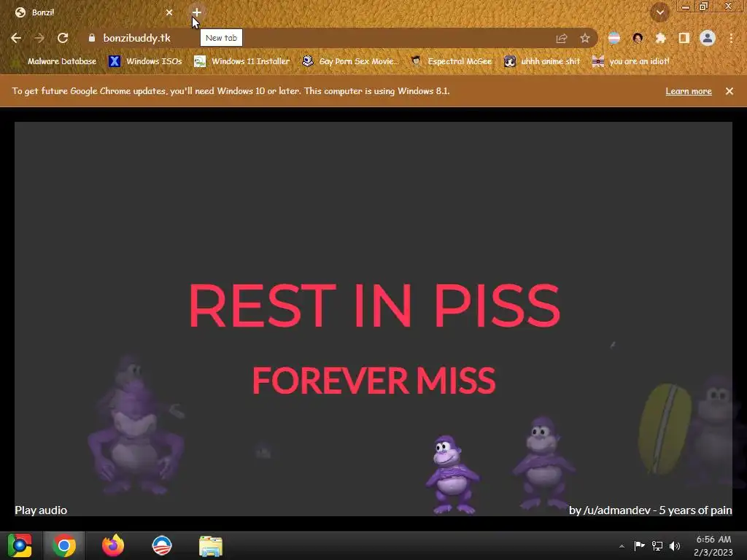Open the 'you are an idiot!' bookmark
This screenshot has height=560, width=747.
(x=630, y=61)
